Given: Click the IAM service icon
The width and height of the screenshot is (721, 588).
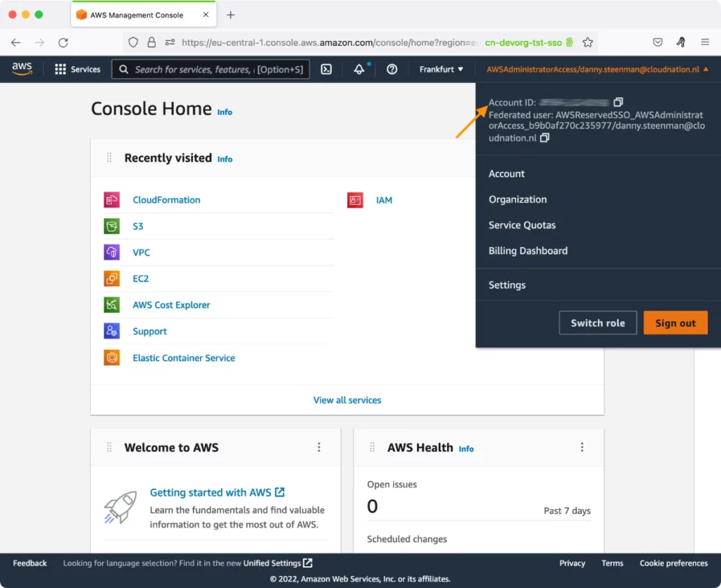Looking at the screenshot, I should click(x=355, y=200).
